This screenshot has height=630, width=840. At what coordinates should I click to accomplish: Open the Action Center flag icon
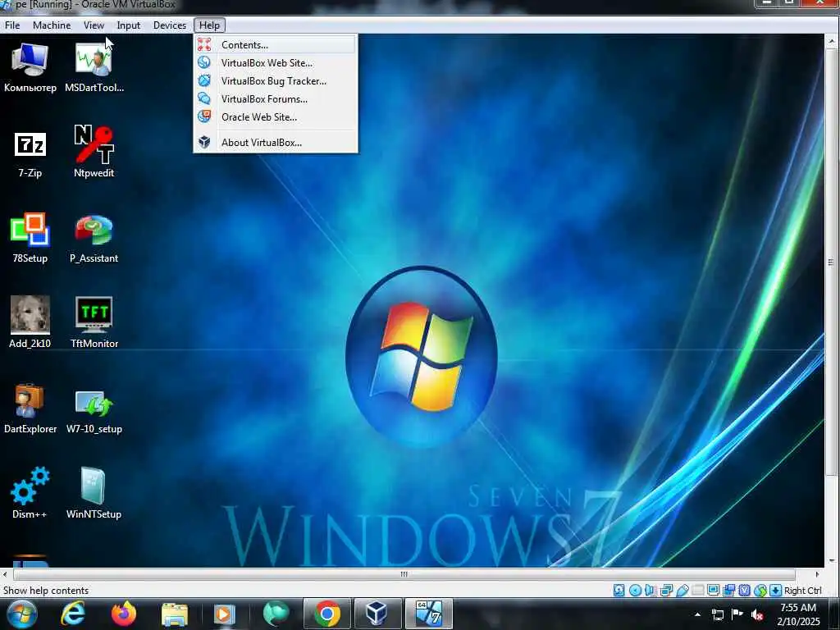click(737, 614)
